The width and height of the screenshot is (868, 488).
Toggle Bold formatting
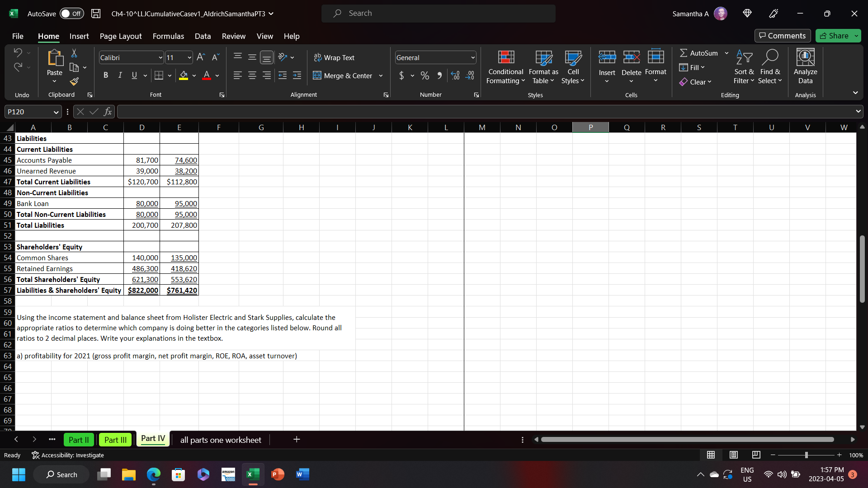click(105, 75)
